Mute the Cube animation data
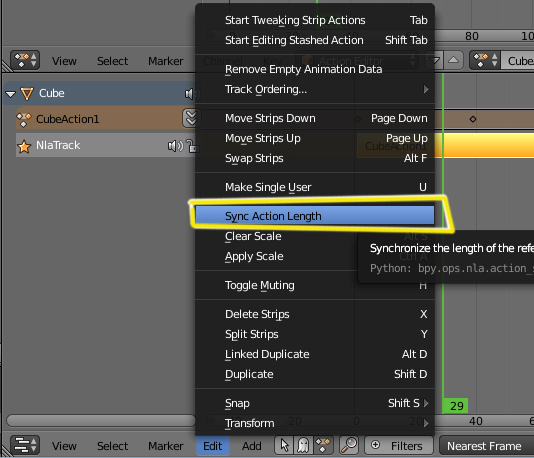Image resolution: width=534 pixels, height=458 pixels. pyautogui.click(x=191, y=94)
